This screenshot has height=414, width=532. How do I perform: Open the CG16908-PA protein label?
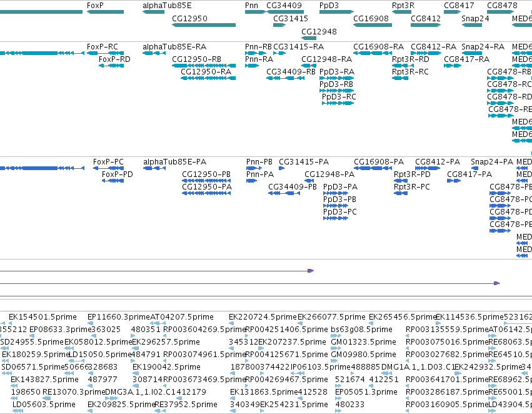pyautogui.click(x=379, y=162)
